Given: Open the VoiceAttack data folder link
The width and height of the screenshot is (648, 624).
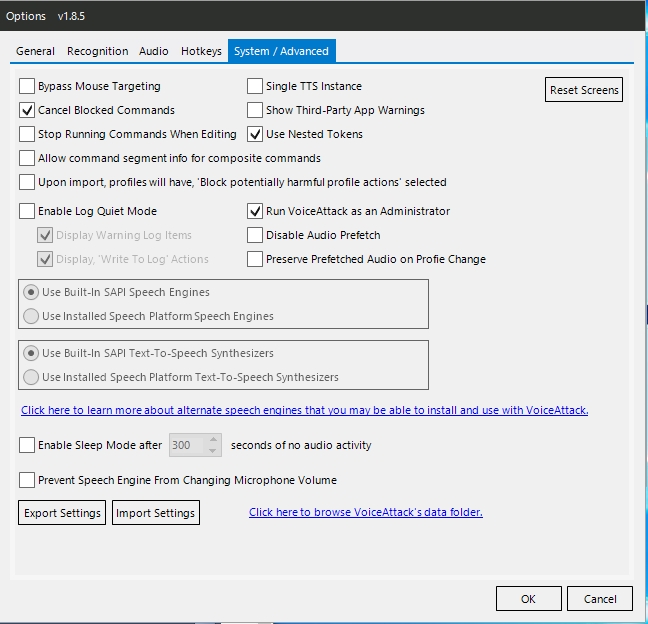Looking at the screenshot, I should click(x=366, y=512).
